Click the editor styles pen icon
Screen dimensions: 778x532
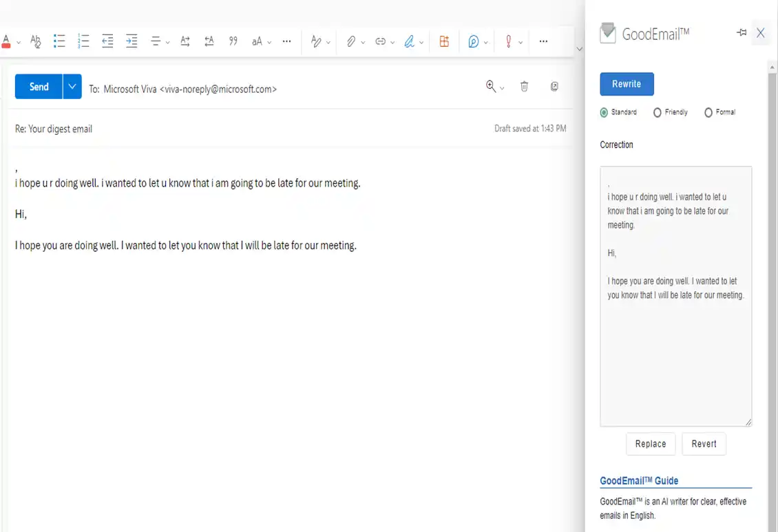coord(315,41)
